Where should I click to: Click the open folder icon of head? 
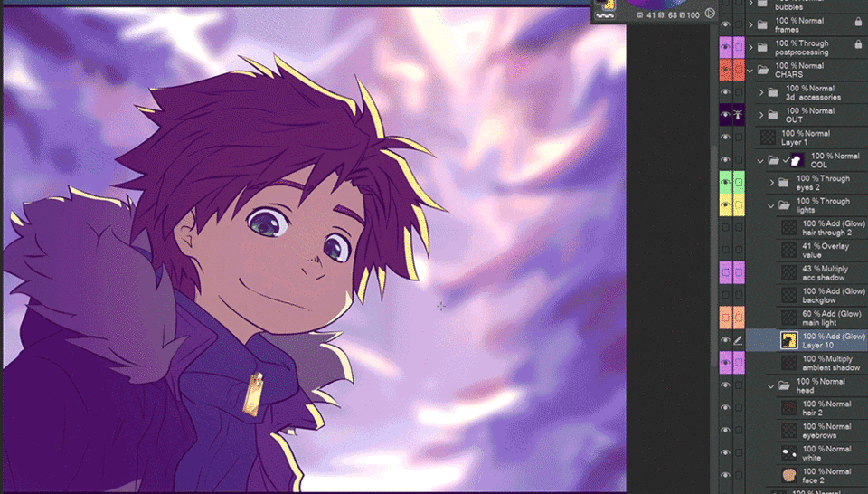click(x=785, y=386)
